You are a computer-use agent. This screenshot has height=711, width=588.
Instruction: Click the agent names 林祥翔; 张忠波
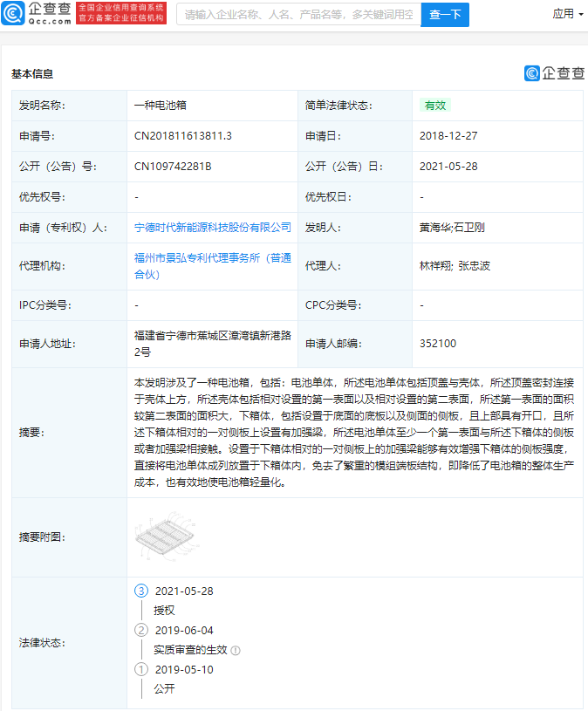455,265
